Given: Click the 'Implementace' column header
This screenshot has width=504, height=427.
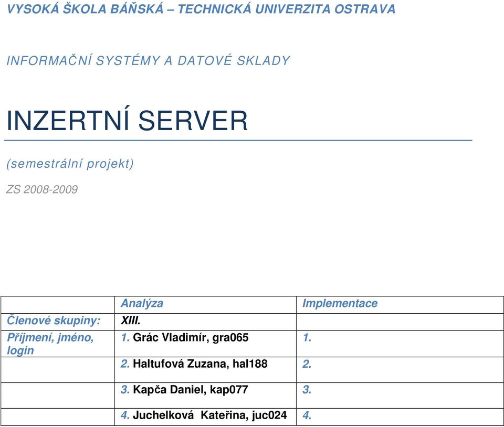Looking at the screenshot, I should tap(400, 305).
